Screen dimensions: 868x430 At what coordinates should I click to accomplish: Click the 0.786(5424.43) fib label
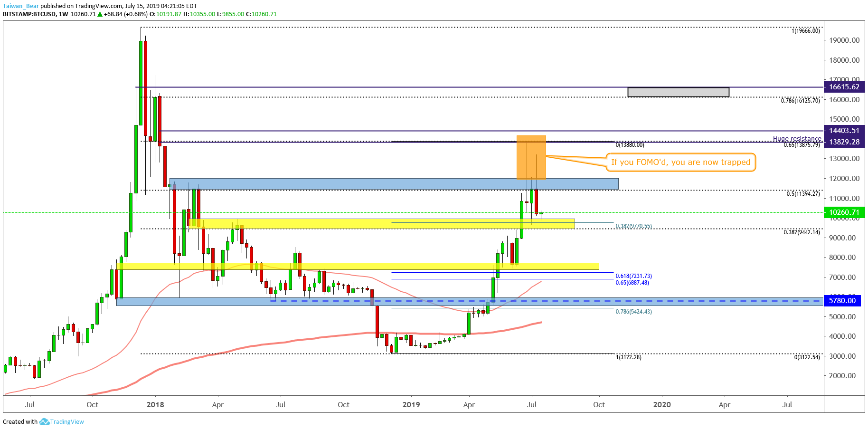(x=633, y=312)
